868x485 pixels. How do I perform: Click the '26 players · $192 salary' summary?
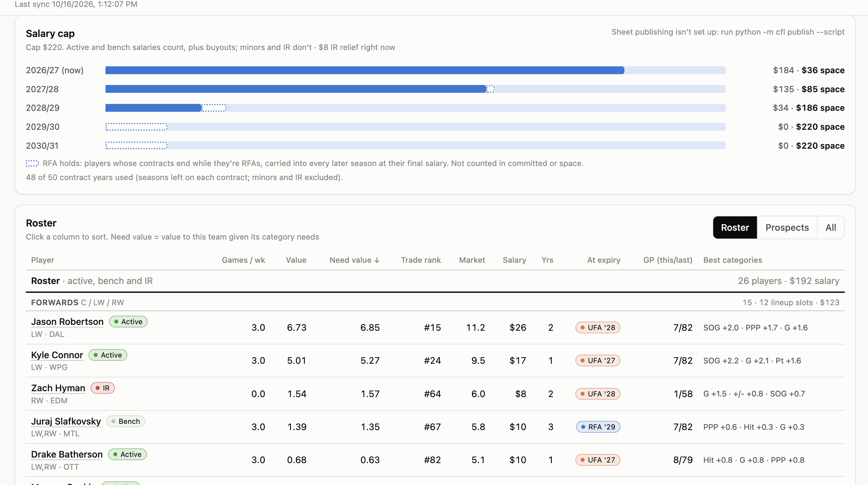(x=788, y=281)
